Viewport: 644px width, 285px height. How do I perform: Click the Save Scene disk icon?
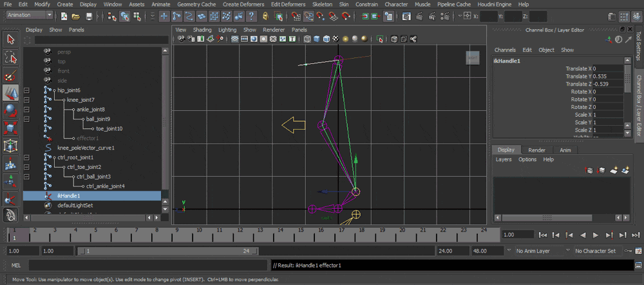pyautogui.click(x=89, y=17)
